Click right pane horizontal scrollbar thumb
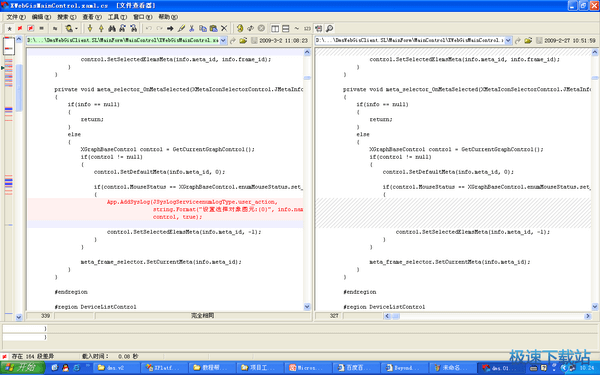 [x=396, y=316]
